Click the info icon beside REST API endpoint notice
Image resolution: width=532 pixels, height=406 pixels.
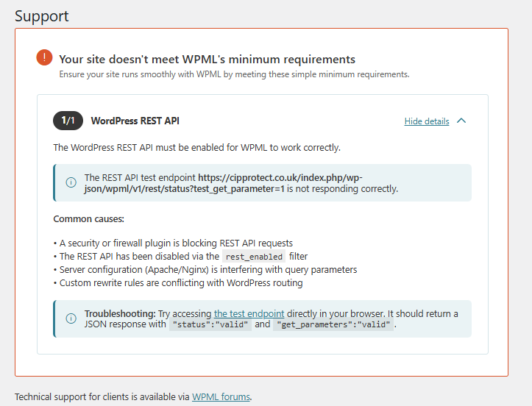pyautogui.click(x=71, y=183)
